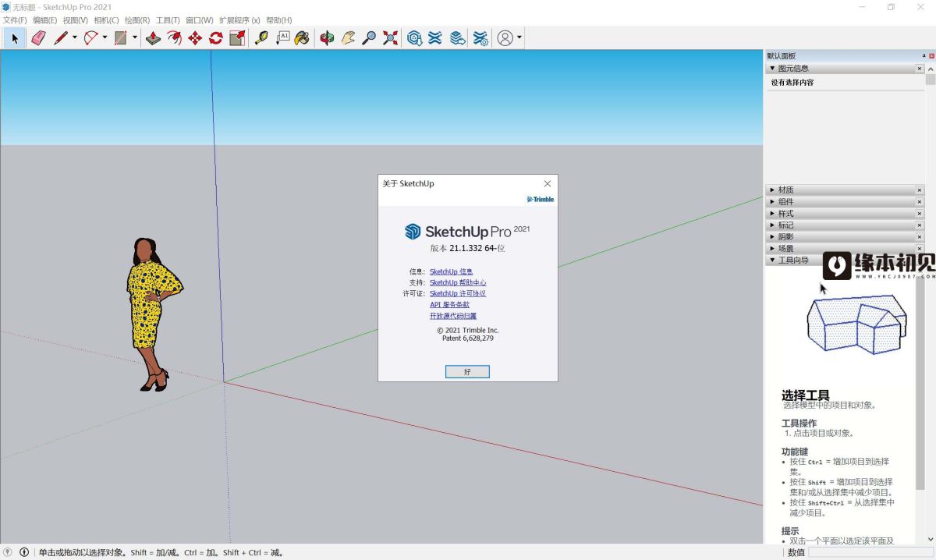Open the 窗口(W) menu
The image size is (936, 560).
tap(200, 20)
